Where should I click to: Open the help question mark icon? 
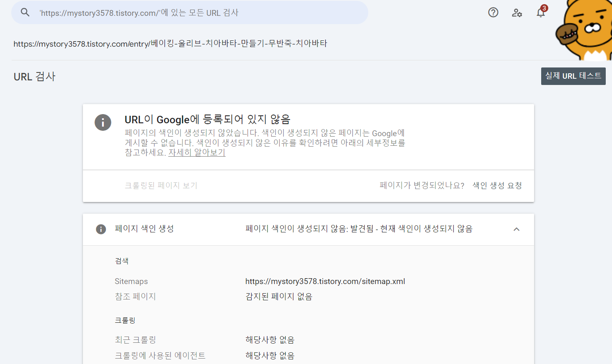point(493,12)
